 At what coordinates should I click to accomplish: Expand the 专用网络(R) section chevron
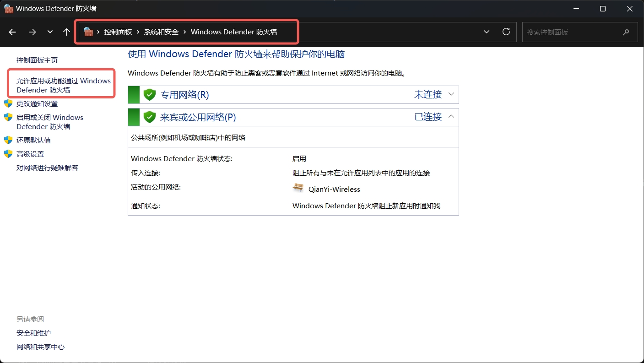pyautogui.click(x=451, y=94)
